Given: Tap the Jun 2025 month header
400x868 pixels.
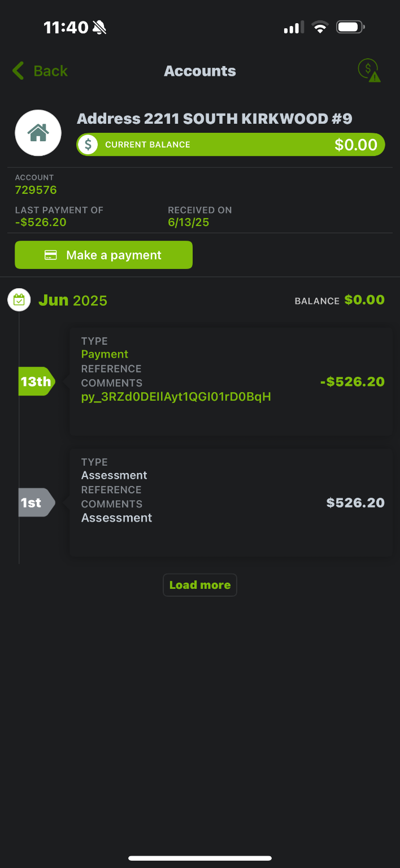Looking at the screenshot, I should coord(73,300).
